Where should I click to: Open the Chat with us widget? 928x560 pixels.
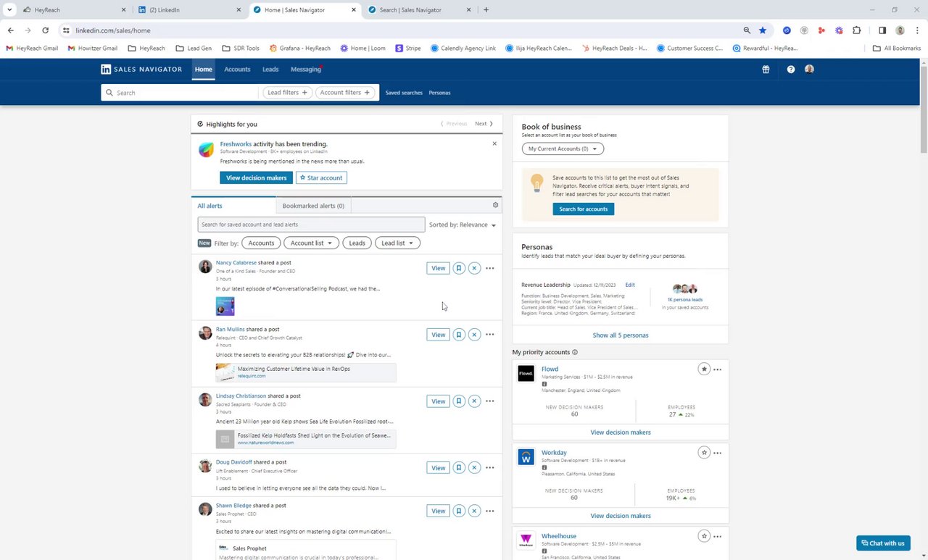pyautogui.click(x=883, y=543)
